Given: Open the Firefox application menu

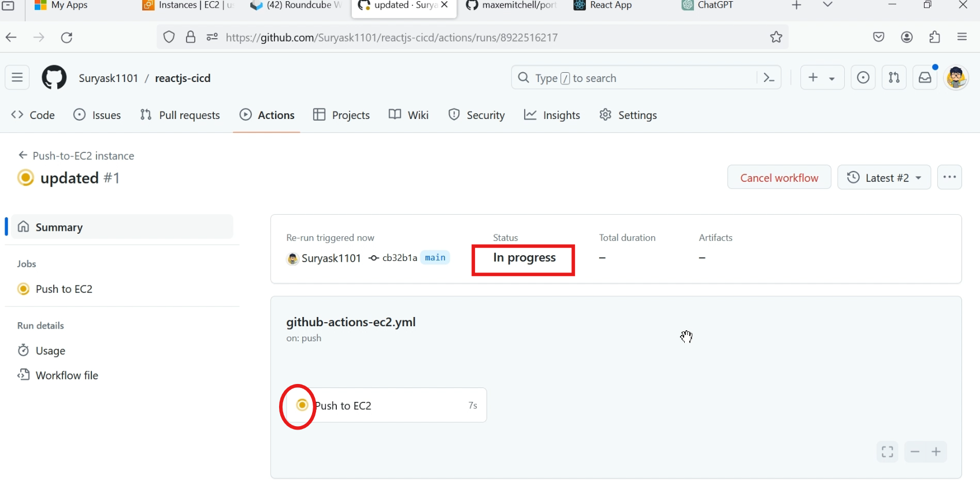Looking at the screenshot, I should [x=962, y=37].
